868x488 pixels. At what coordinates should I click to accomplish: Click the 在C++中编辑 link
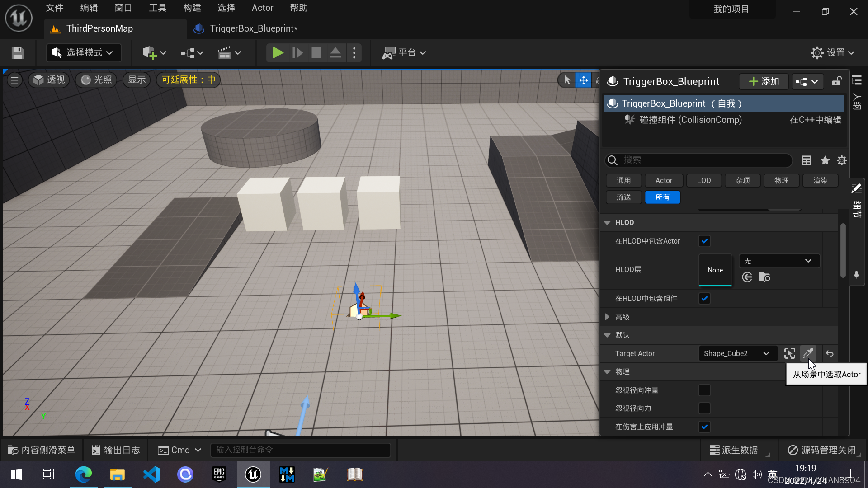point(815,120)
